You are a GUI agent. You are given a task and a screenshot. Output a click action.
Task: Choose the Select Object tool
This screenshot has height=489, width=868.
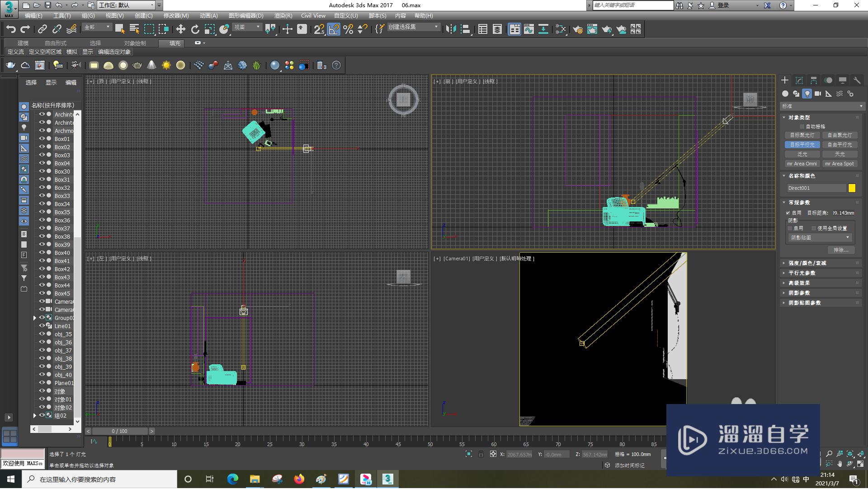click(120, 29)
